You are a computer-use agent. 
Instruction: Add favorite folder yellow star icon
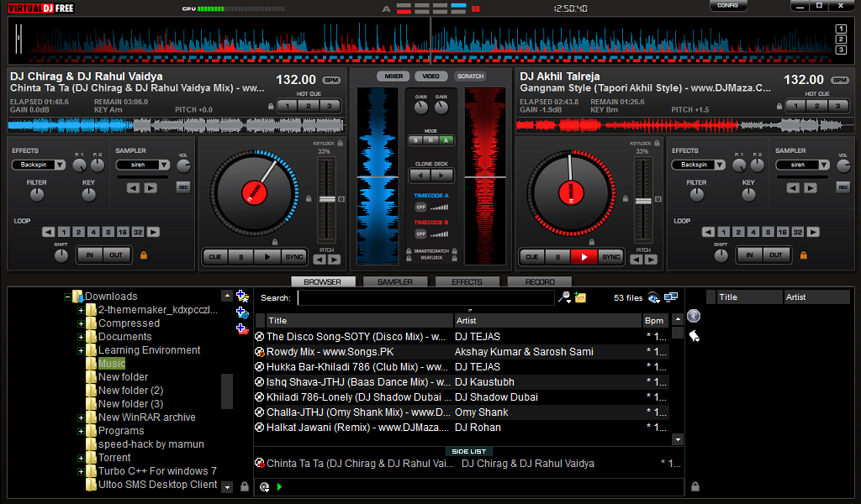[242, 297]
